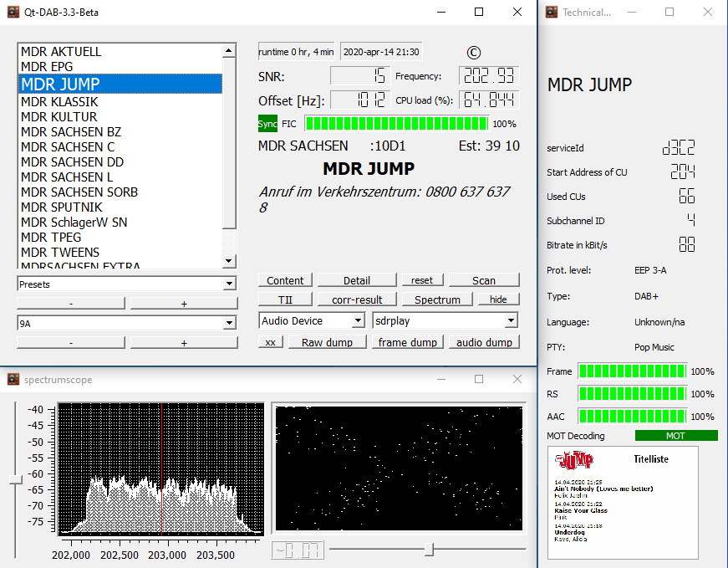Viewport: 728px width, 568px height.
Task: Click the spectrumscope window title bar icon
Action: (13, 379)
